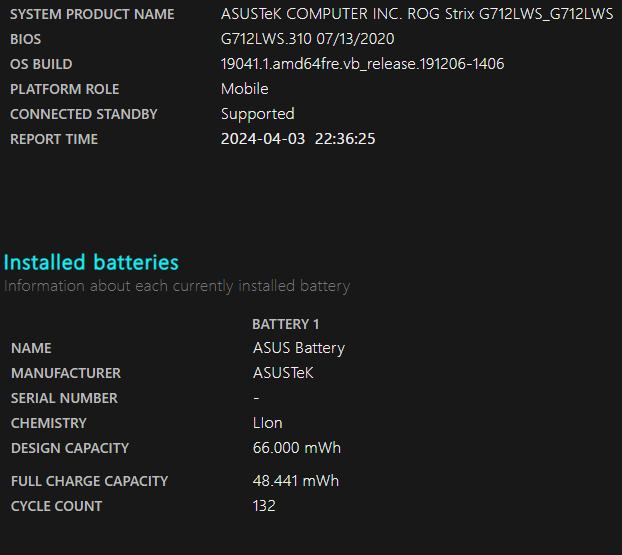This screenshot has height=555, width=622.
Task: Click the CYCLE COUNT label
Action: (56, 506)
